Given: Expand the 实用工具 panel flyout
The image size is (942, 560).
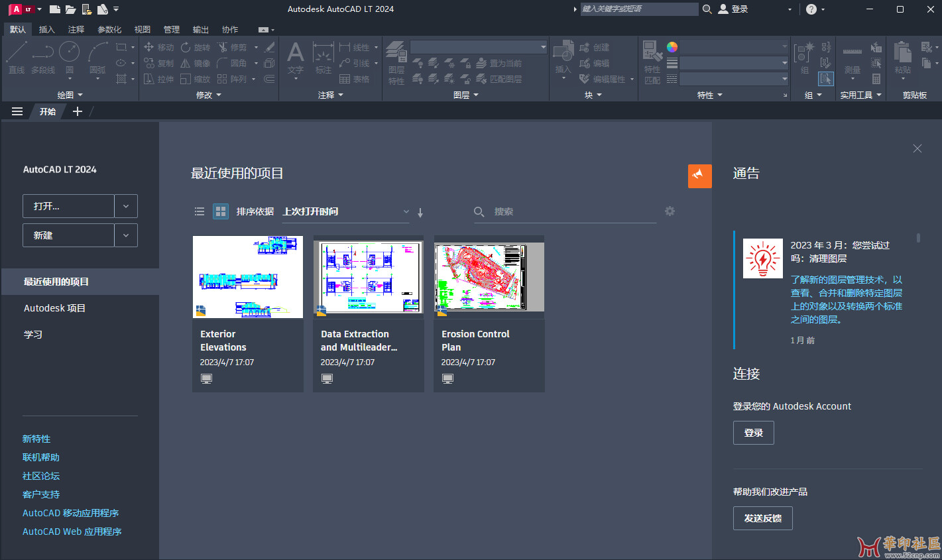Looking at the screenshot, I should click(x=861, y=95).
